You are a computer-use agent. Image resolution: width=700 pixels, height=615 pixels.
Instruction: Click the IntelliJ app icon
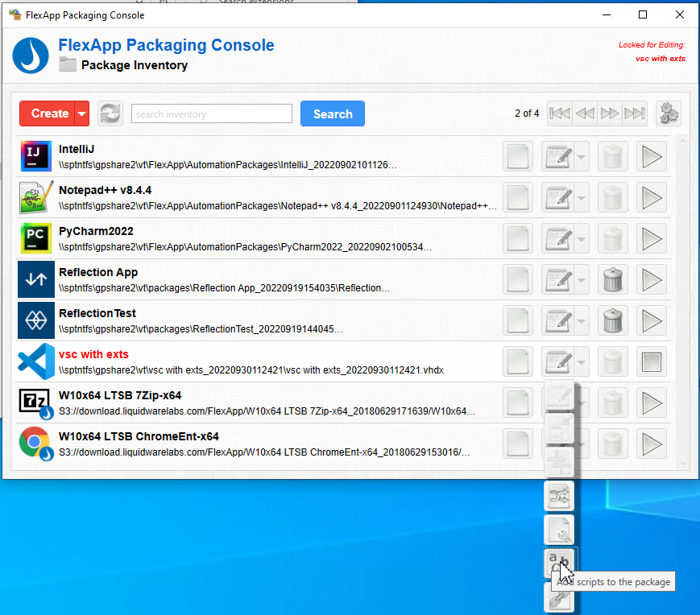36,156
